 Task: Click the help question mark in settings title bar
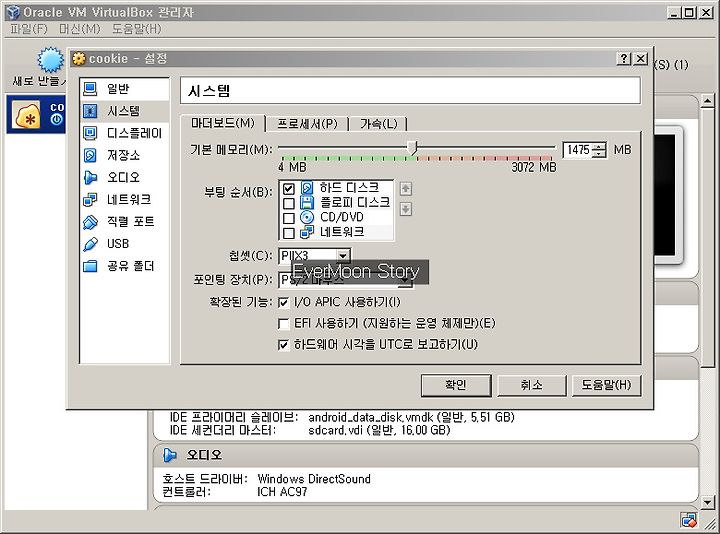pos(623,59)
